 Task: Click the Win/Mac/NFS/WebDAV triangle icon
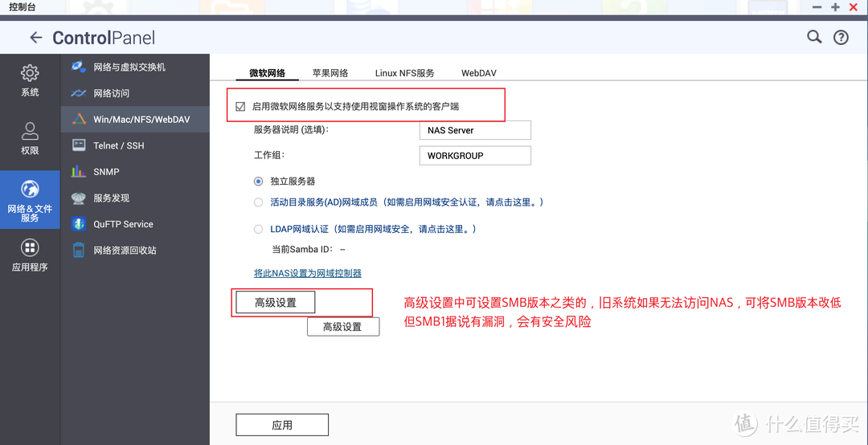pyautogui.click(x=79, y=119)
